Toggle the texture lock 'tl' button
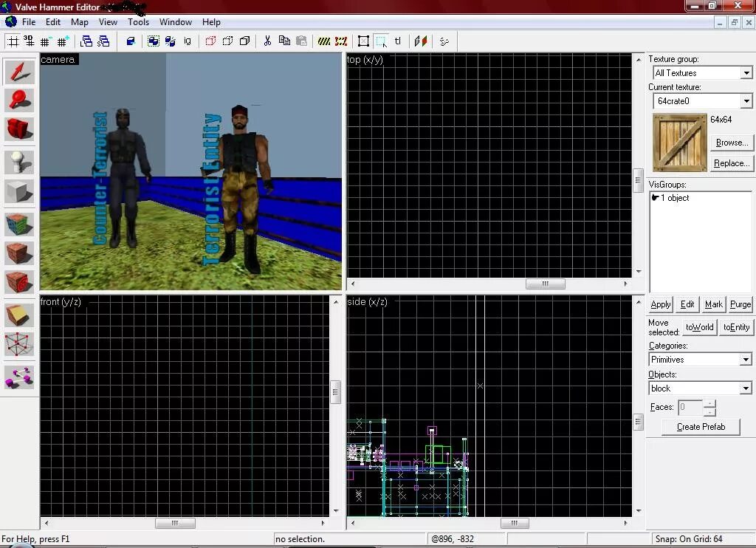756x548 pixels. pos(398,41)
